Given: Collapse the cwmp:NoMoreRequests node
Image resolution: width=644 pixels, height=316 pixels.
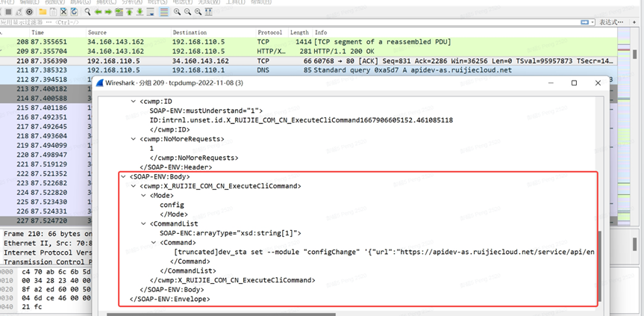Looking at the screenshot, I should (x=133, y=139).
